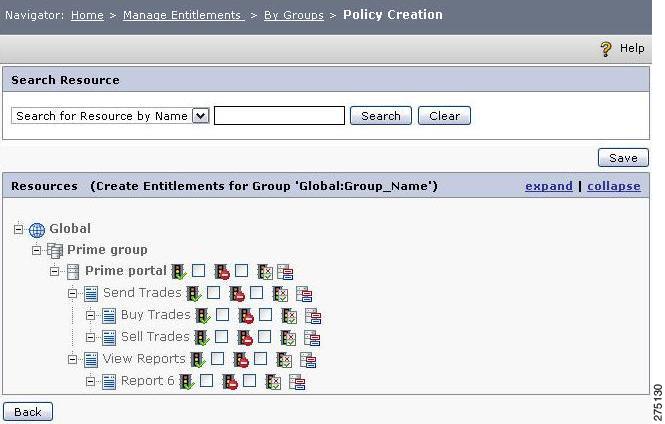Screen dimensions: 665x424
Task: Click the red deny icon beside Send Trades
Action: tap(237, 293)
